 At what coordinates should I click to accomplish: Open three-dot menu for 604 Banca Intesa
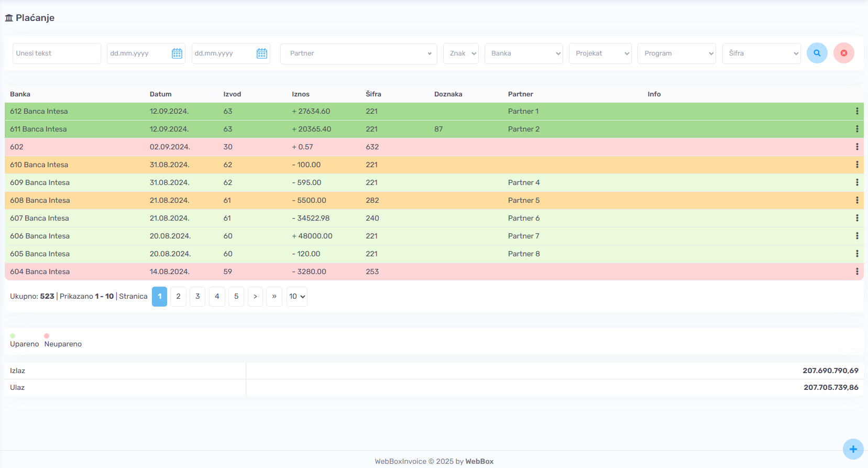pos(857,271)
